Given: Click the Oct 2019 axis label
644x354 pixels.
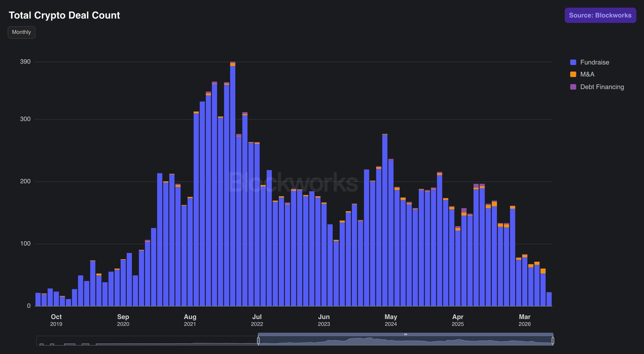Looking at the screenshot, I should pyautogui.click(x=56, y=320).
